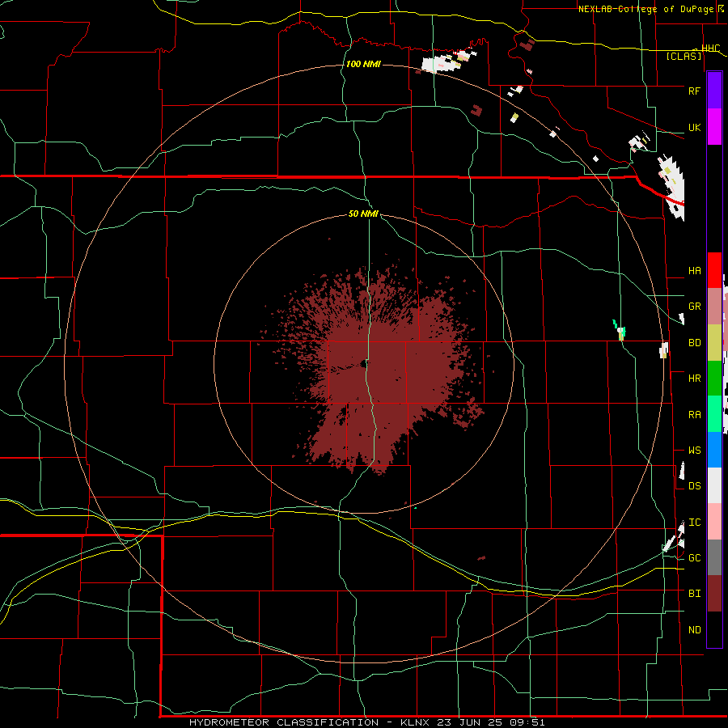Select the gray GC legend swatch
This screenshot has width=728, height=728.
click(714, 557)
